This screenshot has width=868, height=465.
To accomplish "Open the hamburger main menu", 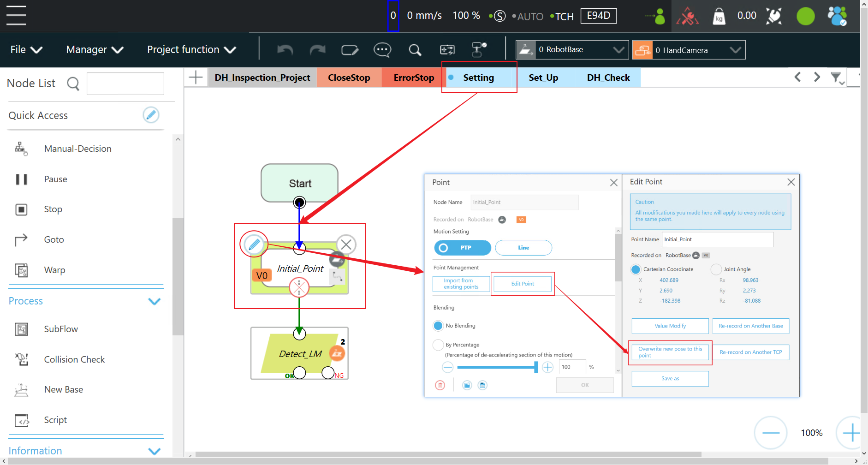I will click(16, 16).
